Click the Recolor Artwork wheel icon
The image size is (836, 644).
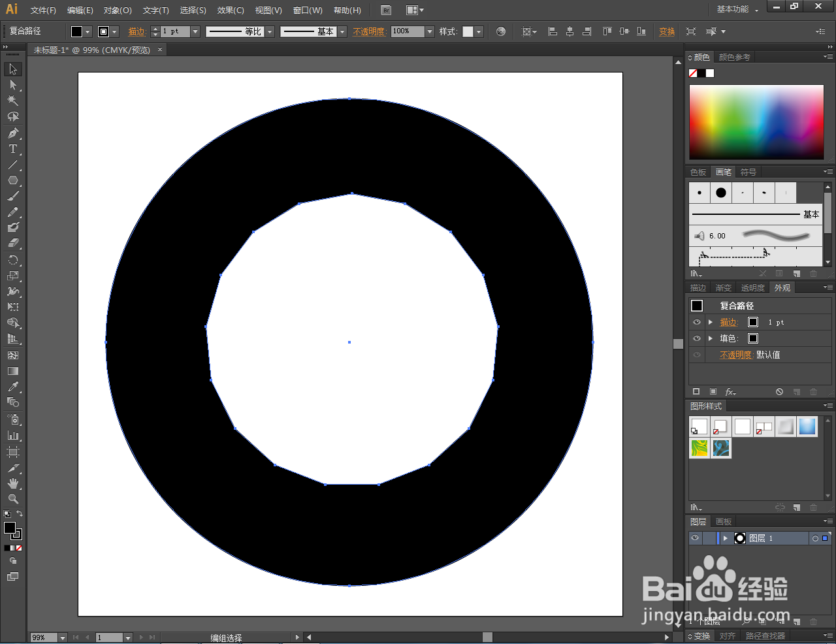tap(501, 31)
